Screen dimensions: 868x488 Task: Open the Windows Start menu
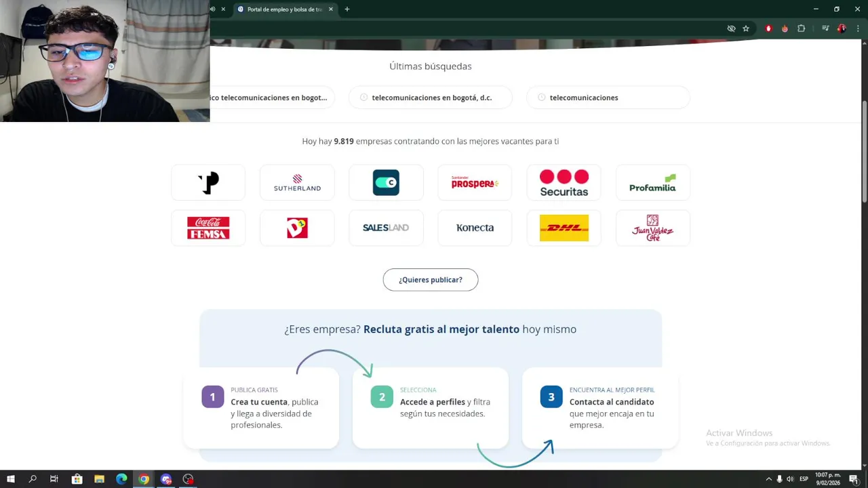coord(11,479)
